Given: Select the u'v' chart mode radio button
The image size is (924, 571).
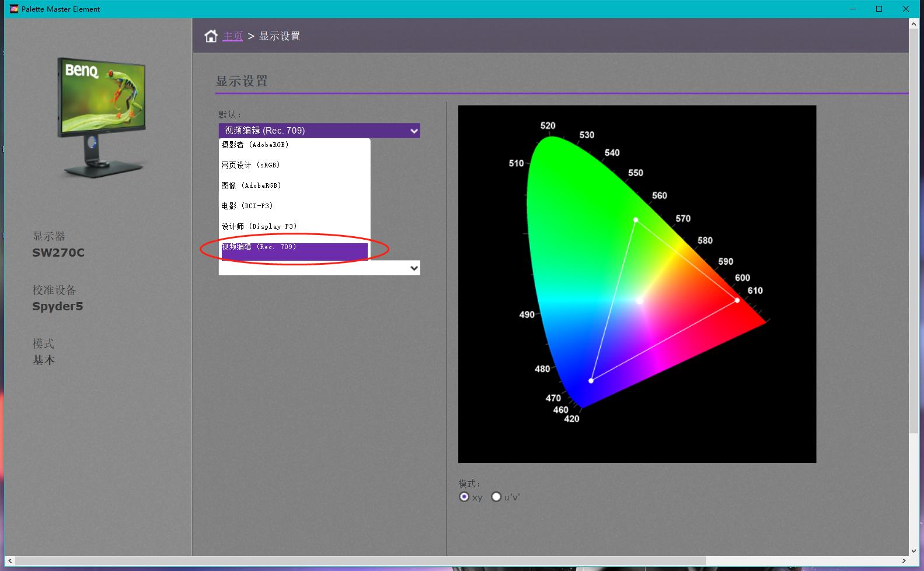Looking at the screenshot, I should 496,497.
